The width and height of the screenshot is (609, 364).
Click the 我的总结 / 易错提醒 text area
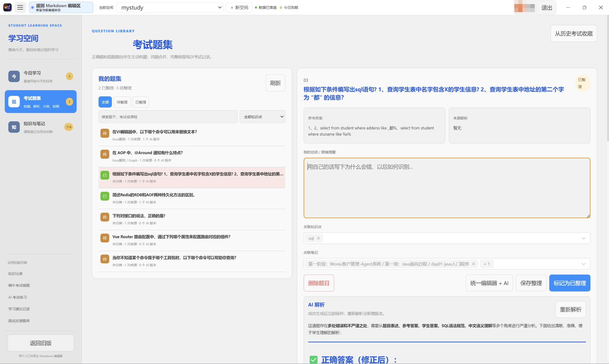[447, 188]
